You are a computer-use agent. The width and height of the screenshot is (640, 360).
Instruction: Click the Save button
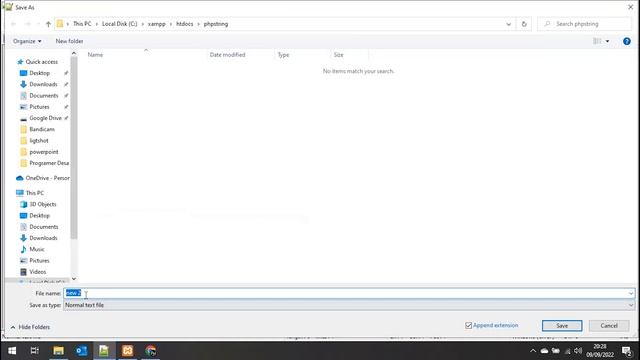[562, 326]
